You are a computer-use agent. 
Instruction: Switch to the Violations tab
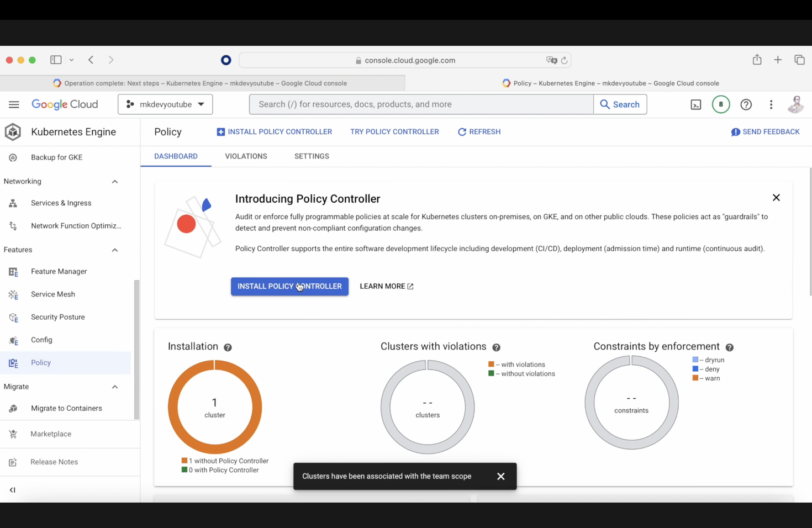tap(246, 156)
